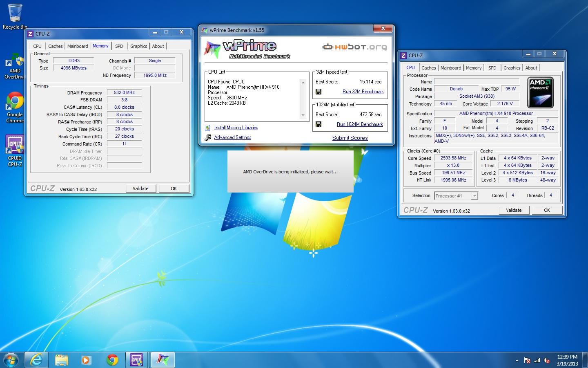Select SPD tab in right CPU-Z window

click(492, 68)
